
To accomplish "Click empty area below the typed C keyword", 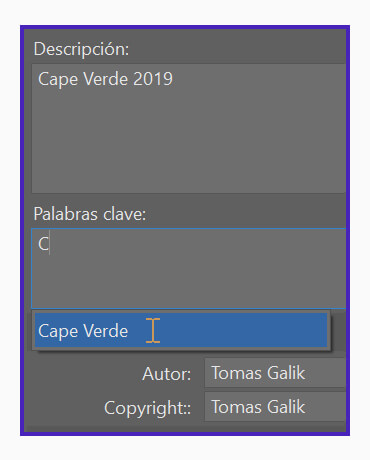I will (187, 282).
